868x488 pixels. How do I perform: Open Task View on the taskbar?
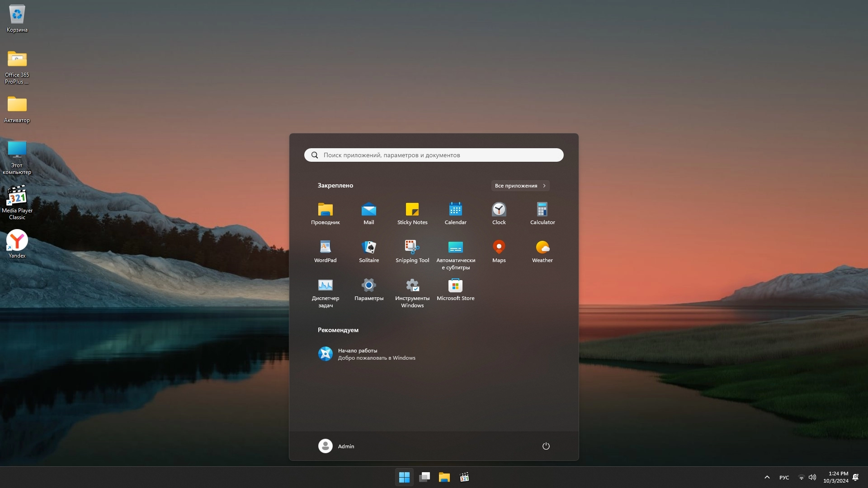coord(424,477)
